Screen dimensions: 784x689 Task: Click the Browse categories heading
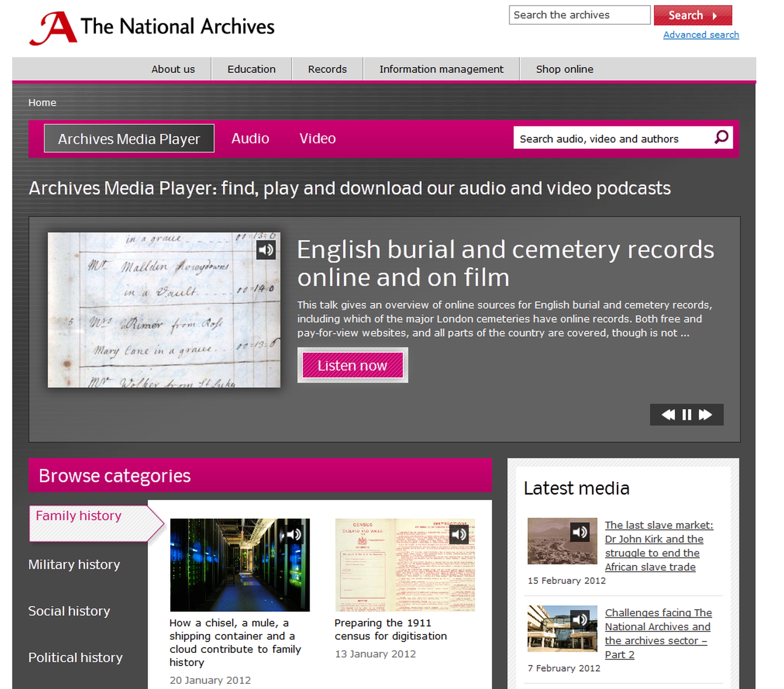pyautogui.click(x=115, y=475)
